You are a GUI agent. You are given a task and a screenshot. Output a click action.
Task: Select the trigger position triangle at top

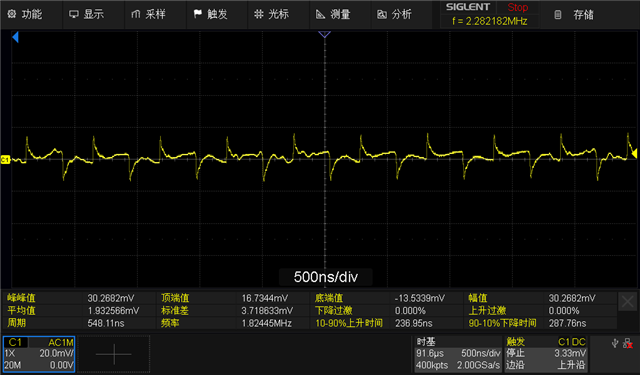(324, 34)
